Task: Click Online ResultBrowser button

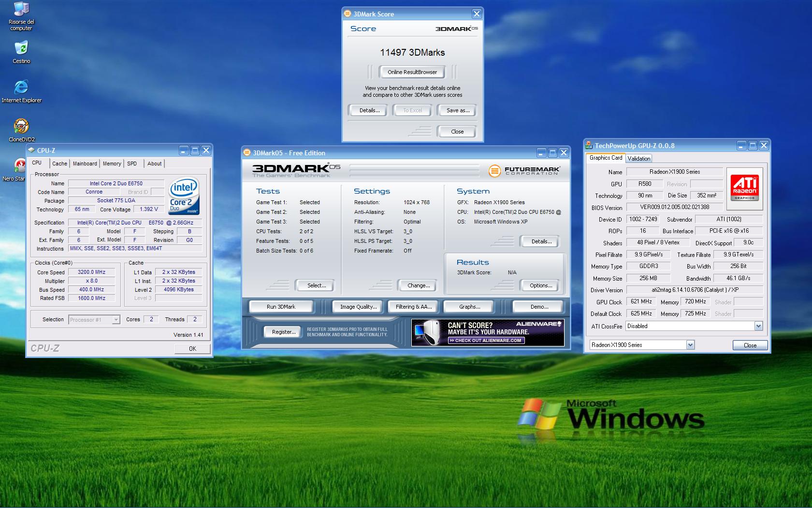Action: click(x=412, y=72)
